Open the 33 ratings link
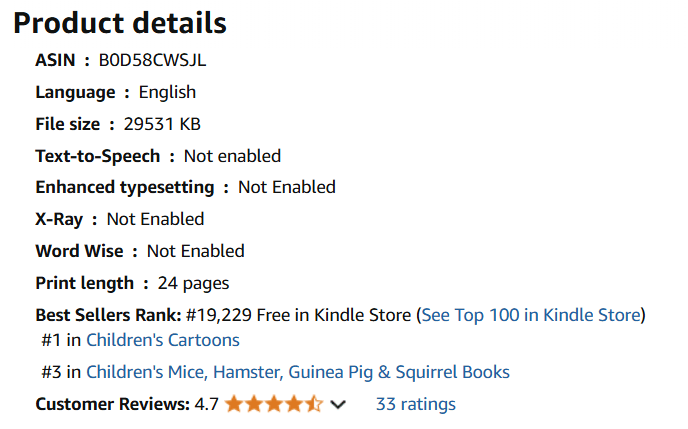 click(x=415, y=404)
